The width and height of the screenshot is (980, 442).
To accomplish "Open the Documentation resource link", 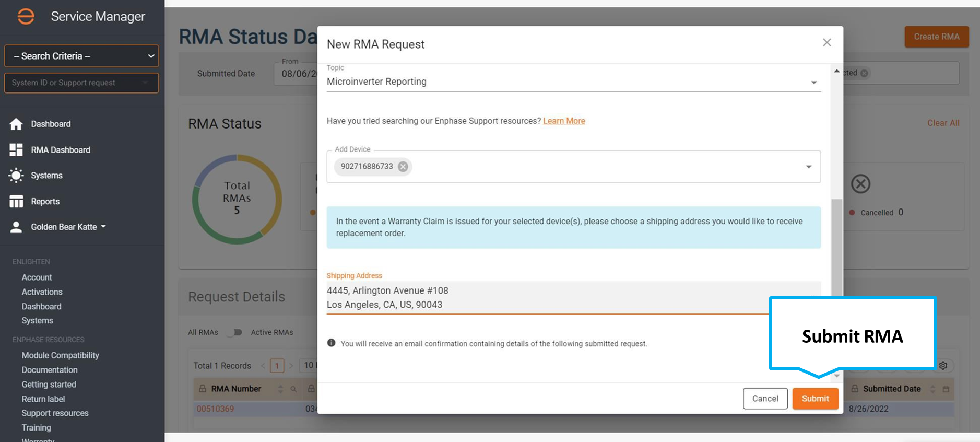I will 50,370.
